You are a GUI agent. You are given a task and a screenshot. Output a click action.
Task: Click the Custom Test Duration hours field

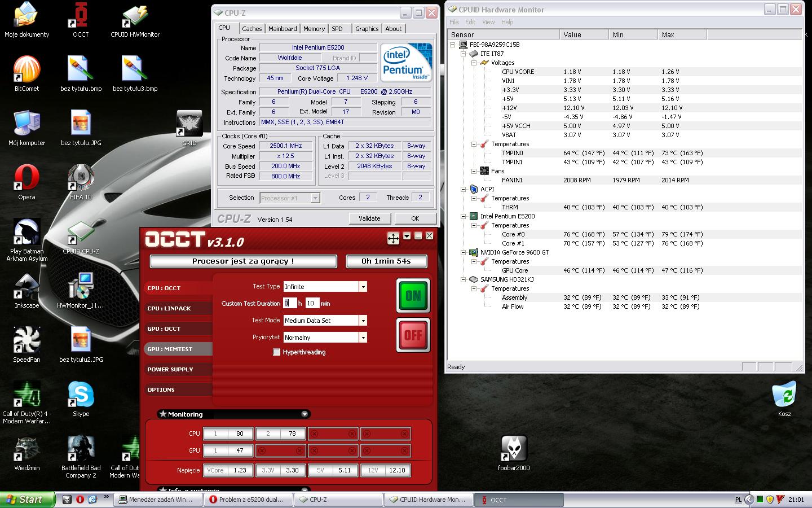[290, 303]
